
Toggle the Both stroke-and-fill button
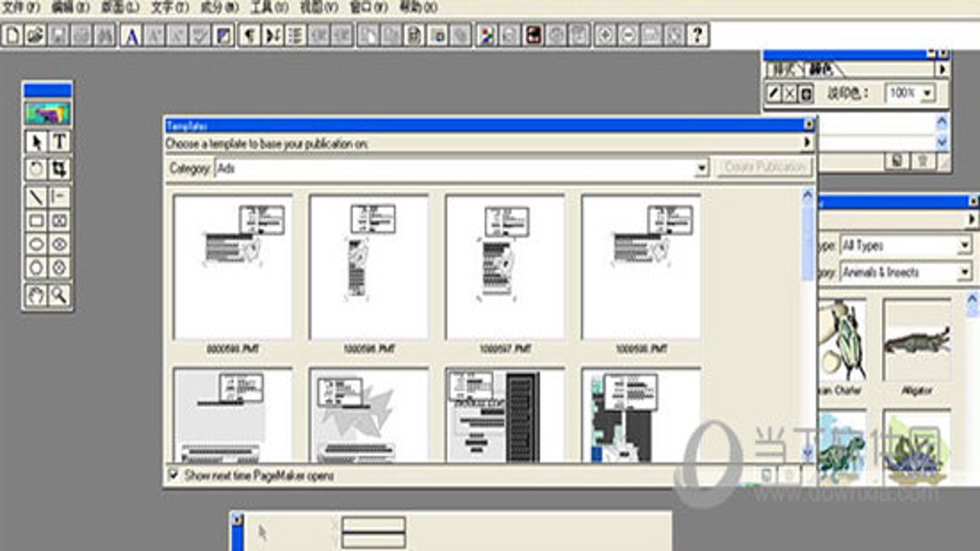pos(806,93)
